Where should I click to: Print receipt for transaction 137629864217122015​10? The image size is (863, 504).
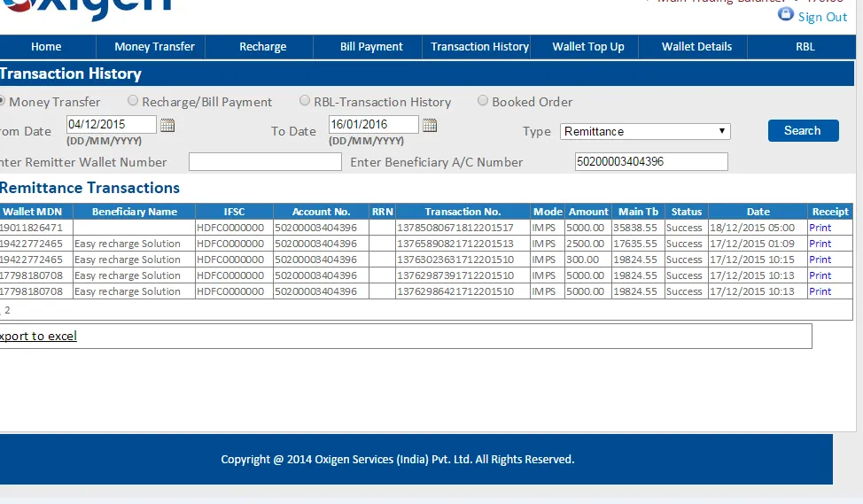click(820, 291)
